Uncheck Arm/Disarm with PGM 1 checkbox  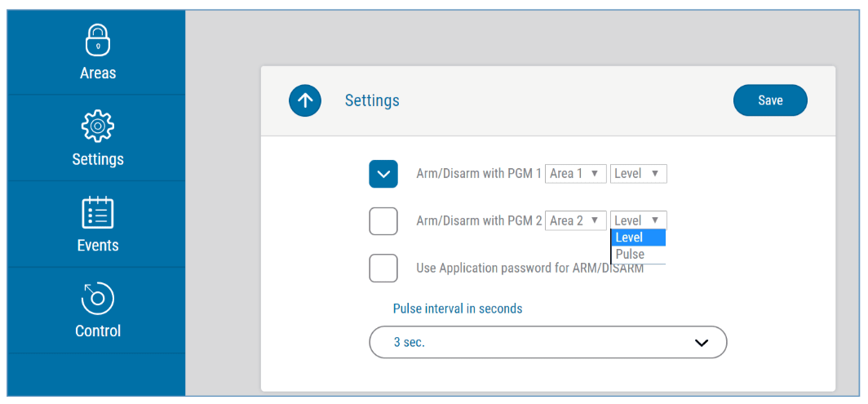tap(383, 174)
